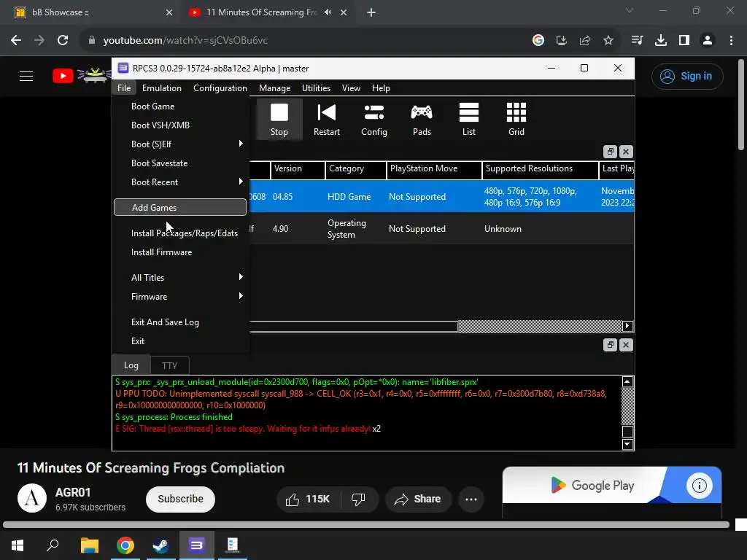Sort by the Supported Resolutions column header

tap(540, 168)
